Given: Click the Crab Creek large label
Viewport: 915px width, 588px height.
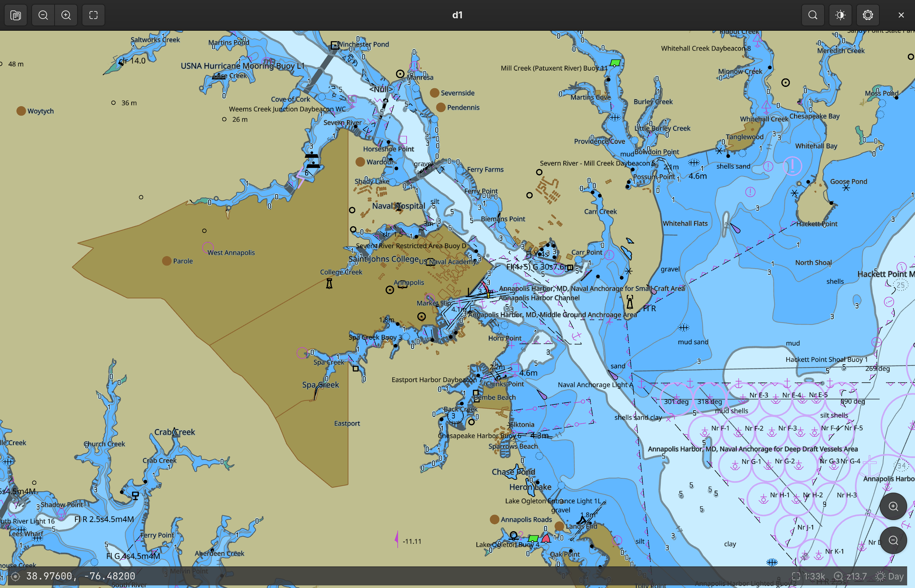Looking at the screenshot, I should tap(175, 432).
